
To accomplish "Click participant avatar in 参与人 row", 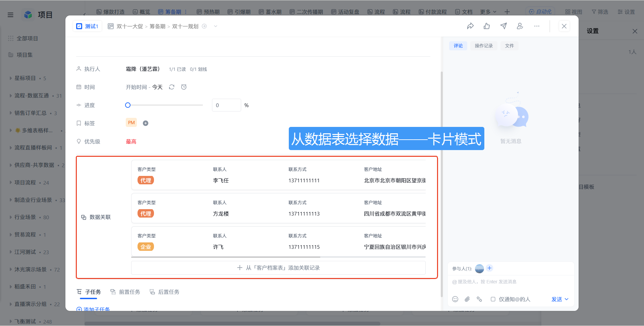I will coord(480,269).
